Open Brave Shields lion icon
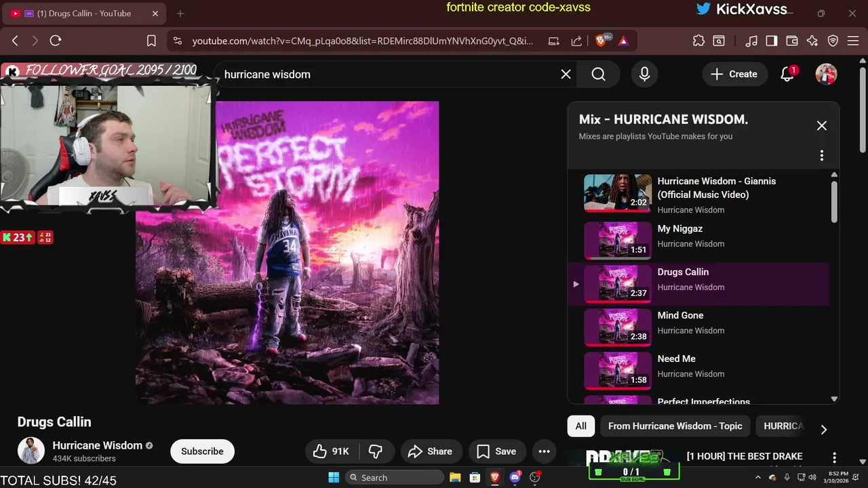Image resolution: width=868 pixels, height=488 pixels. point(601,41)
